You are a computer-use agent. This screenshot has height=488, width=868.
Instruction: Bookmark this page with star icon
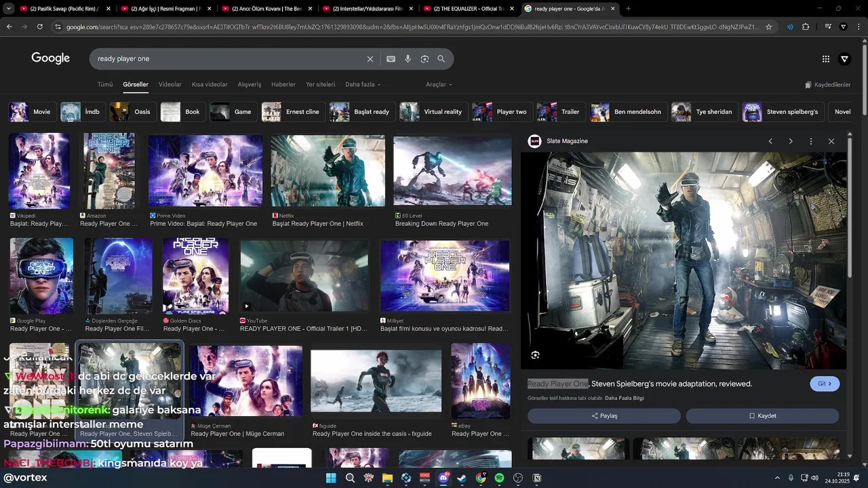point(769,27)
